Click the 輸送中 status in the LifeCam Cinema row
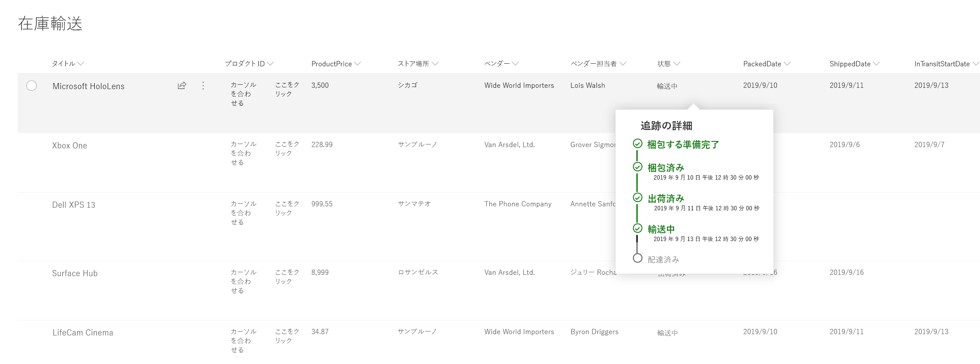 668,333
